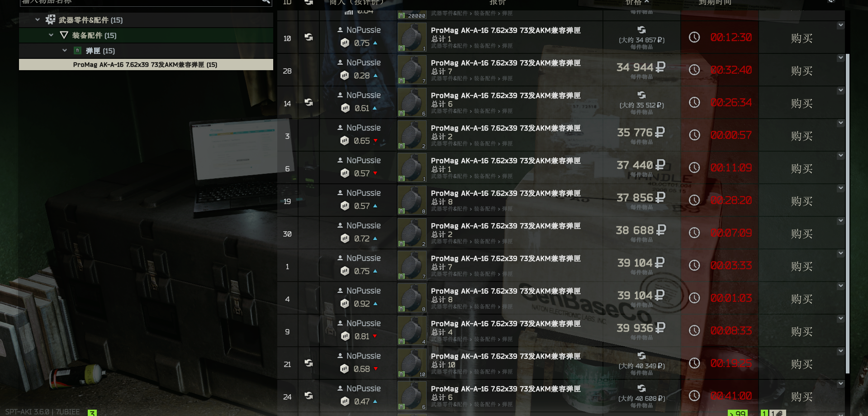Click seller name NoPussie in offer ID 9
The image size is (868, 416).
364,323
